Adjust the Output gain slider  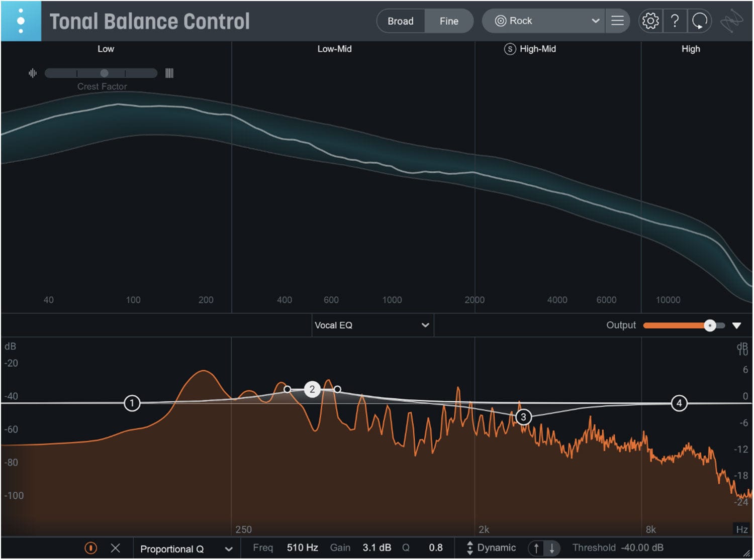click(684, 325)
